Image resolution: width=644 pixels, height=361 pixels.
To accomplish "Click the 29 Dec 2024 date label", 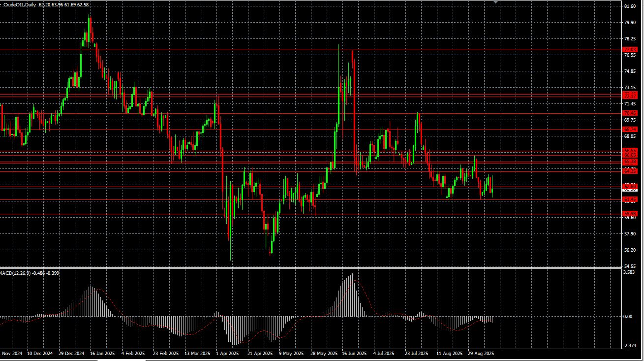I will (71, 354).
